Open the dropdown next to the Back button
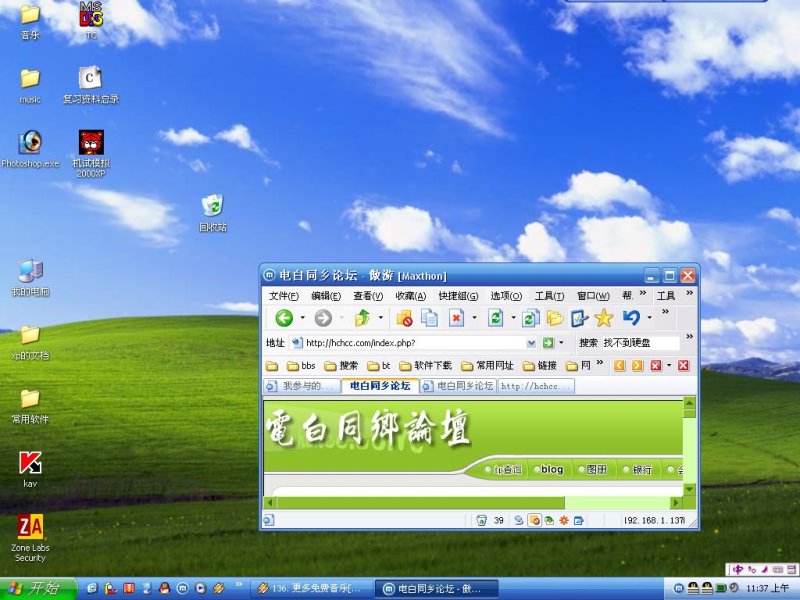 [302, 318]
